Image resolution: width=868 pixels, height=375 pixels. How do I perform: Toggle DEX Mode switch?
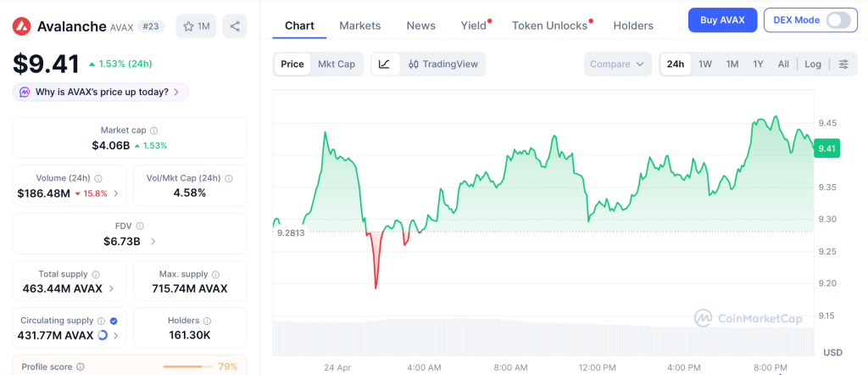pos(837,20)
